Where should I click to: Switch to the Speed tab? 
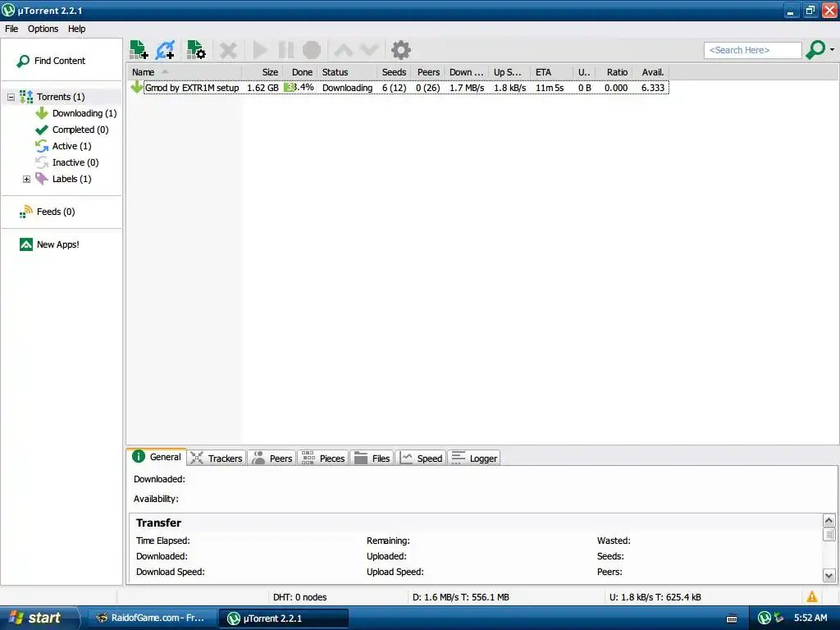point(421,458)
